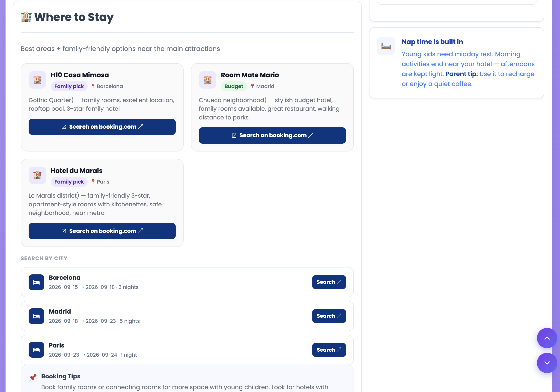Click the location pin next to Paris
Viewport: 560px width, 392px height.
(93, 182)
